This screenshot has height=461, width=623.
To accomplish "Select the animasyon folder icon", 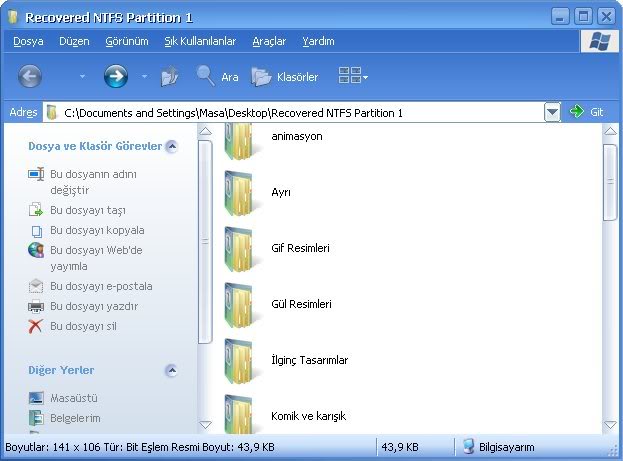I will pyautogui.click(x=238, y=141).
